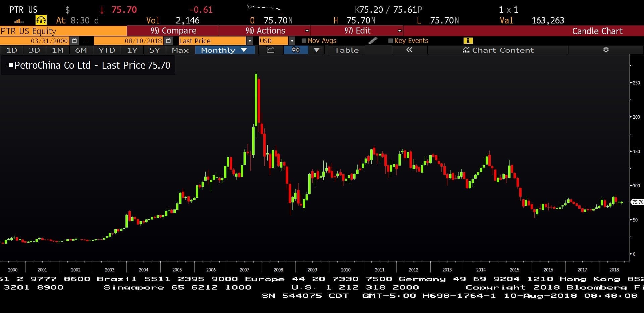
Task: Click the 2007 label on the time axis
Action: [245, 270]
